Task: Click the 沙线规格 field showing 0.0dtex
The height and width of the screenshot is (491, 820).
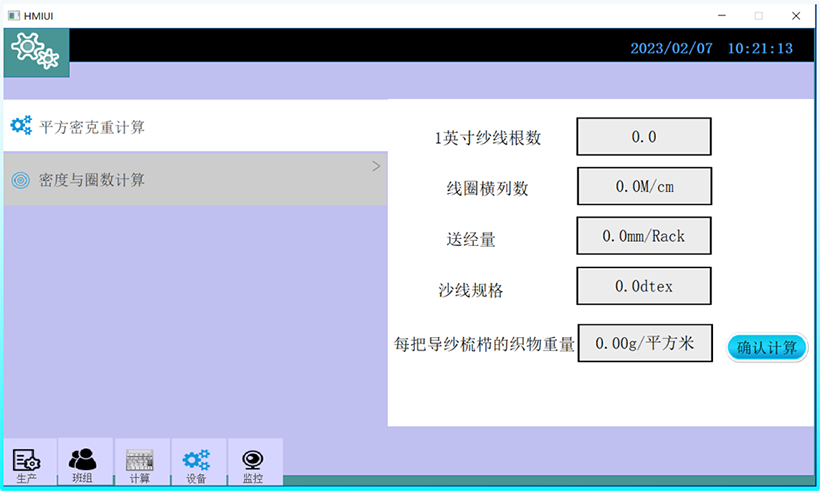Action: pos(644,286)
